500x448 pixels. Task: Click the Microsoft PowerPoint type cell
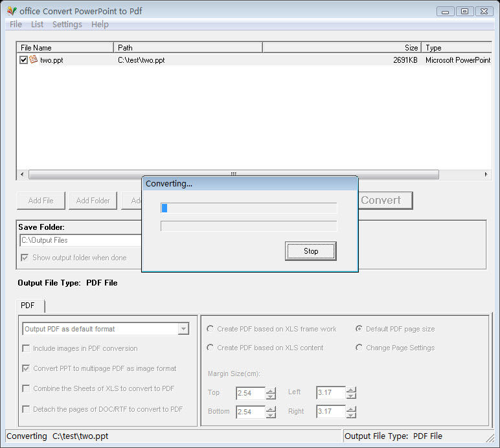click(x=458, y=60)
